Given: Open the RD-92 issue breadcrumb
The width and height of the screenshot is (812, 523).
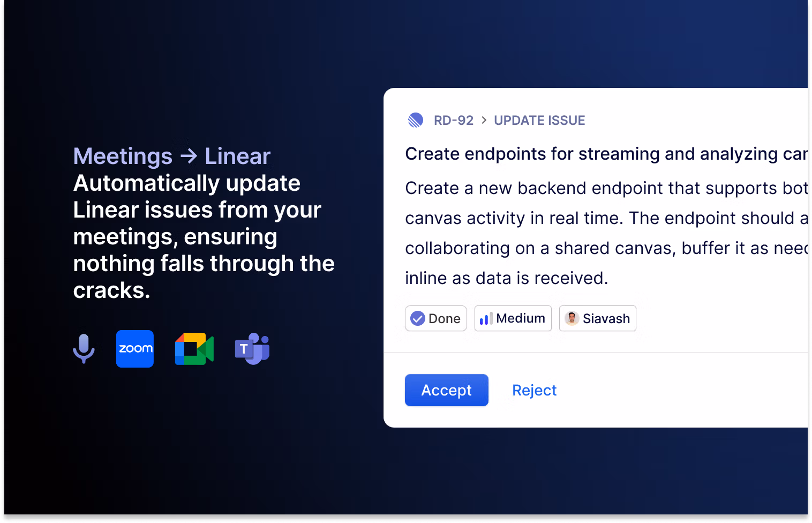Looking at the screenshot, I should 454,121.
